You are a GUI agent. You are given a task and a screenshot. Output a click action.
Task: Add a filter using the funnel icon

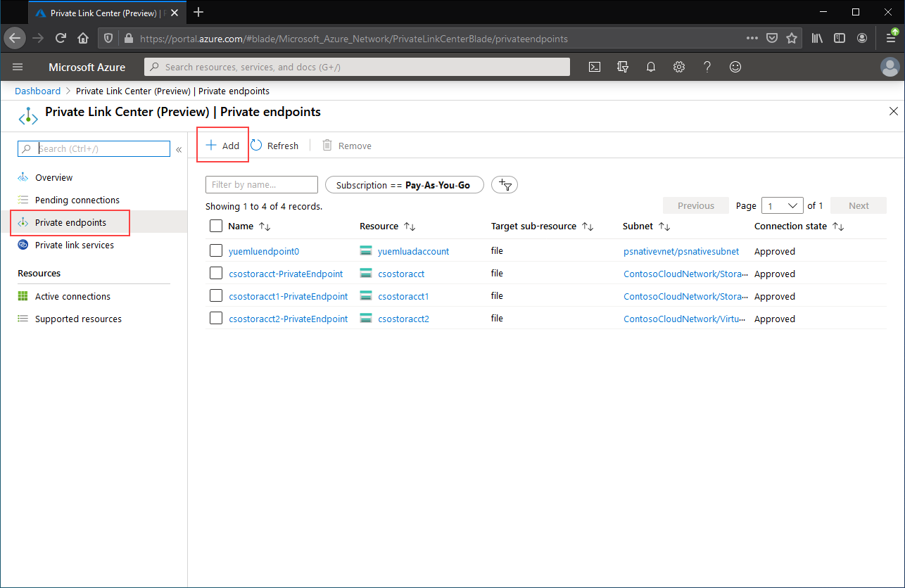tap(504, 184)
